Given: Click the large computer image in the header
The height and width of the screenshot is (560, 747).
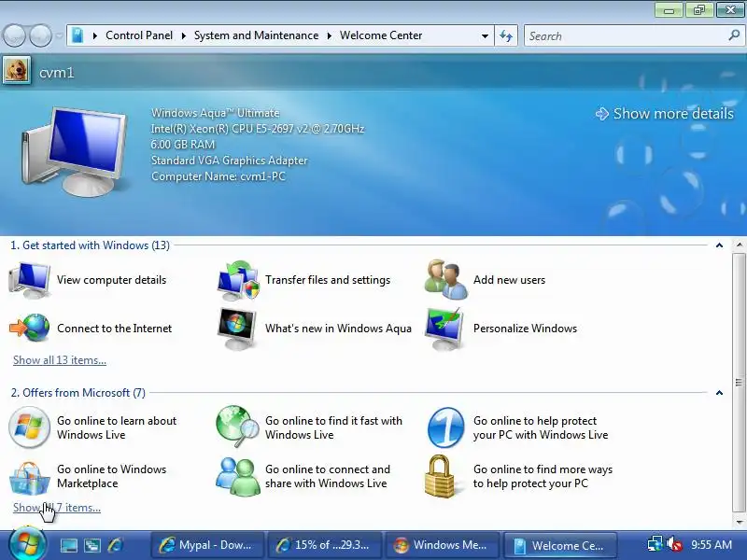Looking at the screenshot, I should tap(77, 151).
